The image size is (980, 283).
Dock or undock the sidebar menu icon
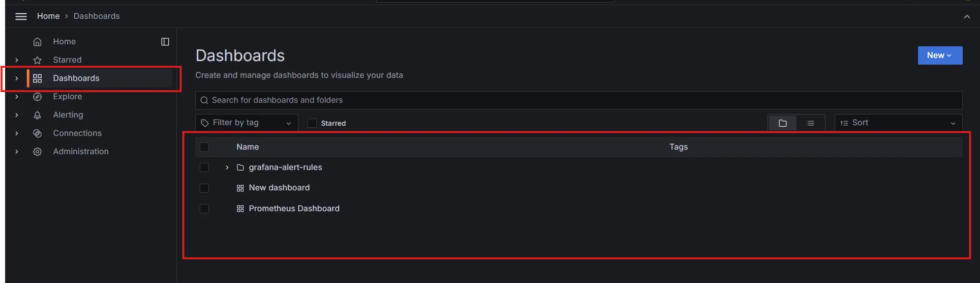(x=165, y=42)
